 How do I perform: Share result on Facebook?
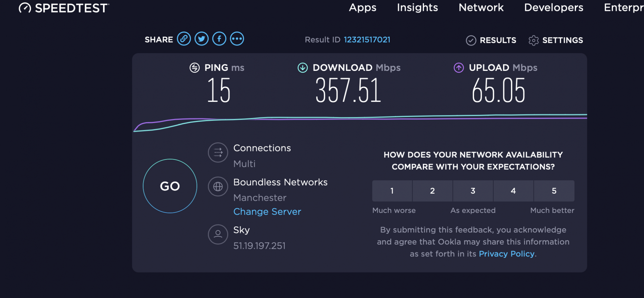click(219, 39)
